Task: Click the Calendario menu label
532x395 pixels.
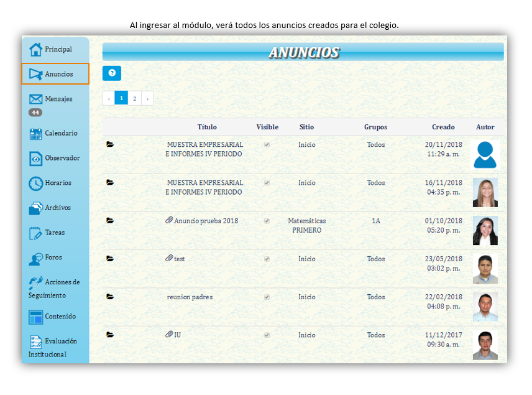Action: point(61,133)
